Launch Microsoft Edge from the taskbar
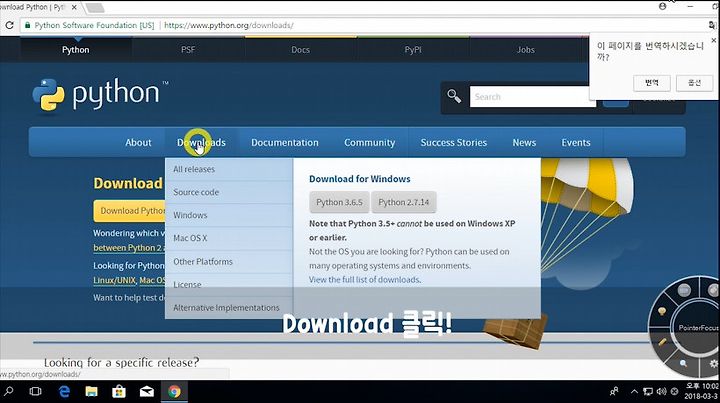 coord(64,391)
